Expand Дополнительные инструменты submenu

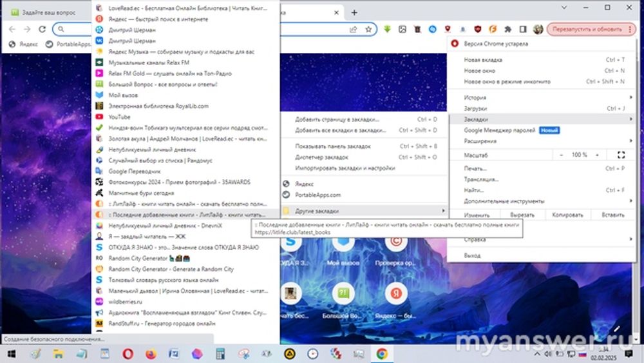tap(542, 201)
